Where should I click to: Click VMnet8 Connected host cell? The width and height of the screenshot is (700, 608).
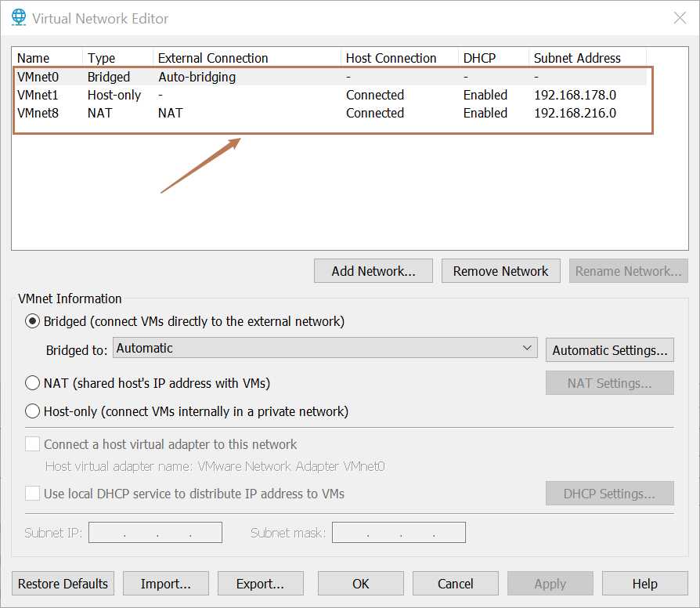click(x=375, y=113)
